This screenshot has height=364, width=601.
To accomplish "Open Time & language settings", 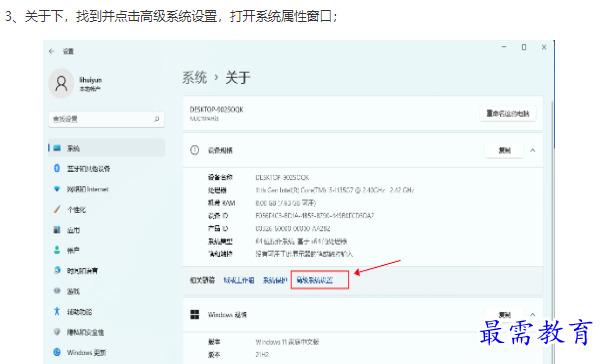I will 82,271.
